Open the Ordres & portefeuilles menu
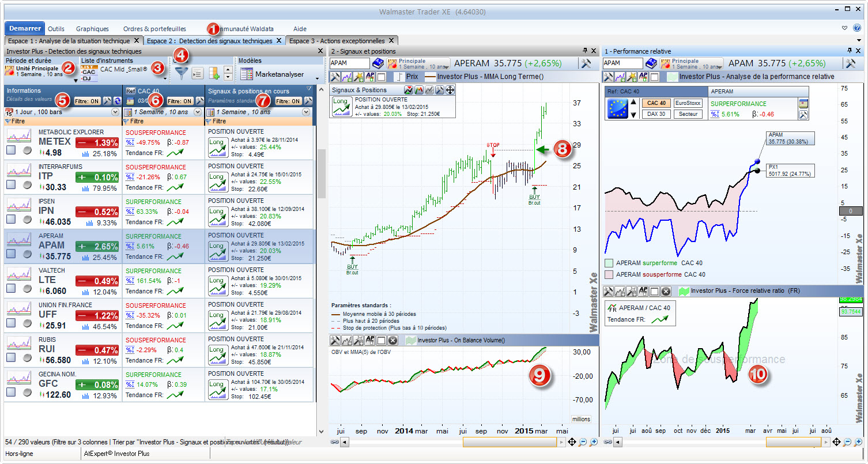This screenshot has height=464, width=868. pyautogui.click(x=154, y=28)
